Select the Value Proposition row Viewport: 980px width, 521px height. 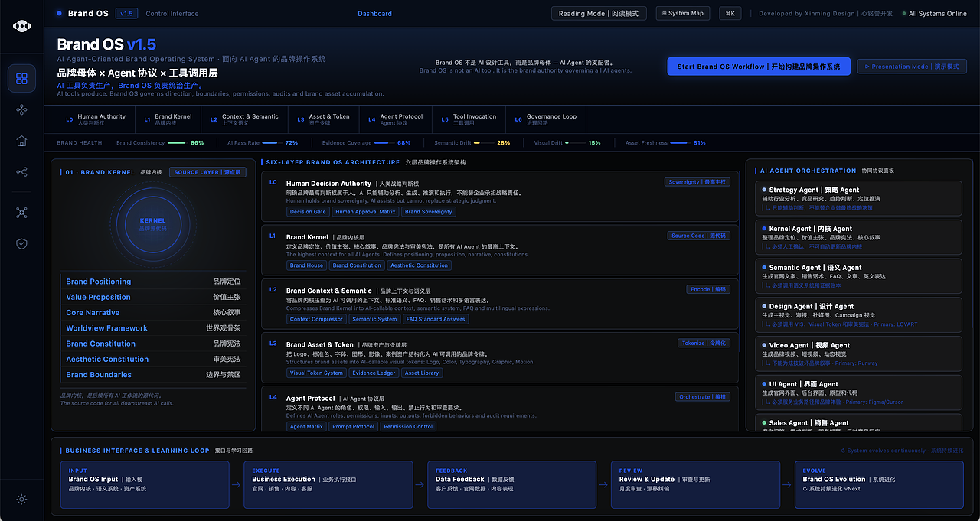pos(153,297)
